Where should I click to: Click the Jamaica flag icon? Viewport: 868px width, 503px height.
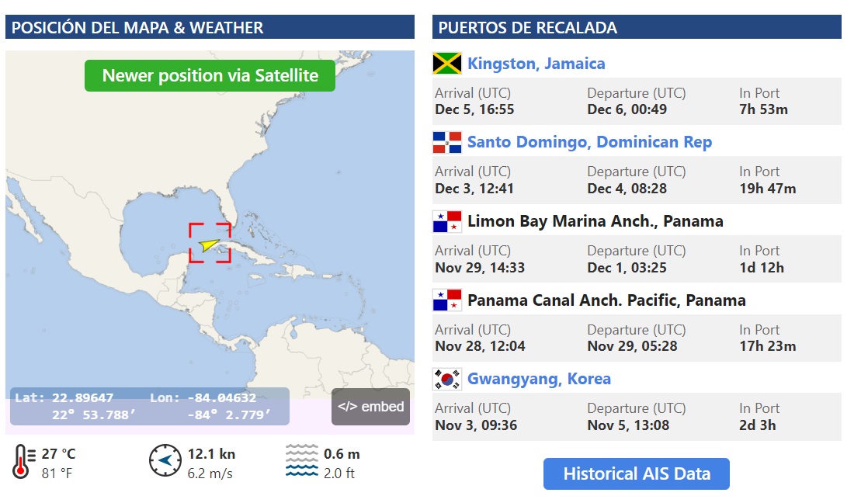(x=447, y=64)
